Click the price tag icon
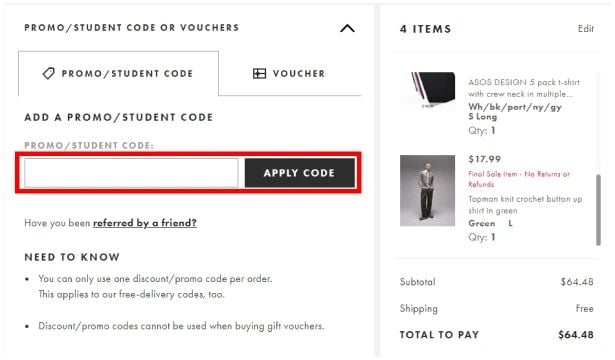615x360 pixels. tap(49, 73)
